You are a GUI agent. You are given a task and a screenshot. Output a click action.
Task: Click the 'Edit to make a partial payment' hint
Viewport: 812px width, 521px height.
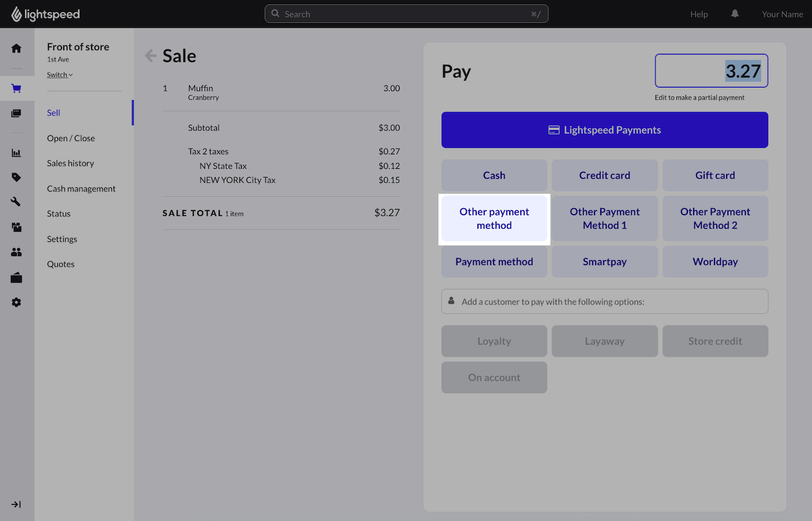coord(699,97)
